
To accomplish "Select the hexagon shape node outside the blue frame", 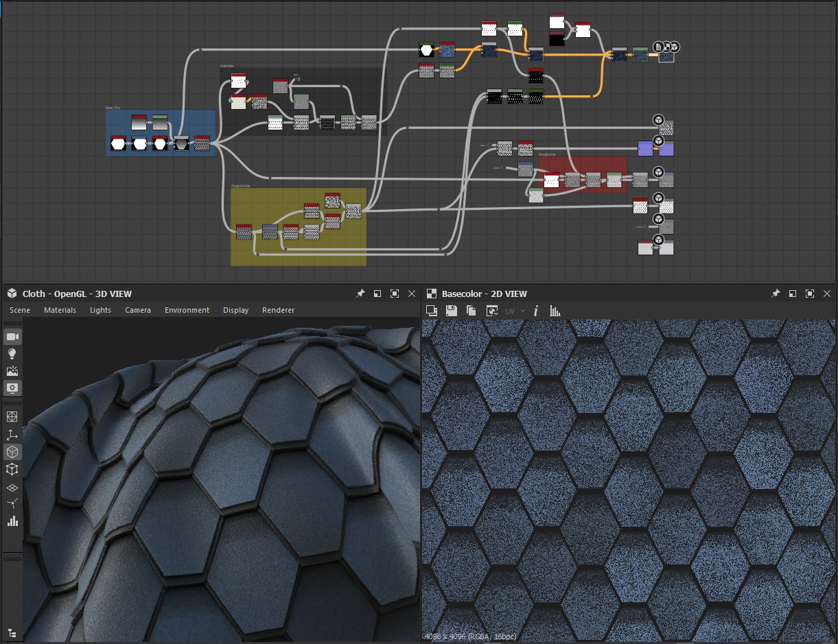I will click(426, 49).
